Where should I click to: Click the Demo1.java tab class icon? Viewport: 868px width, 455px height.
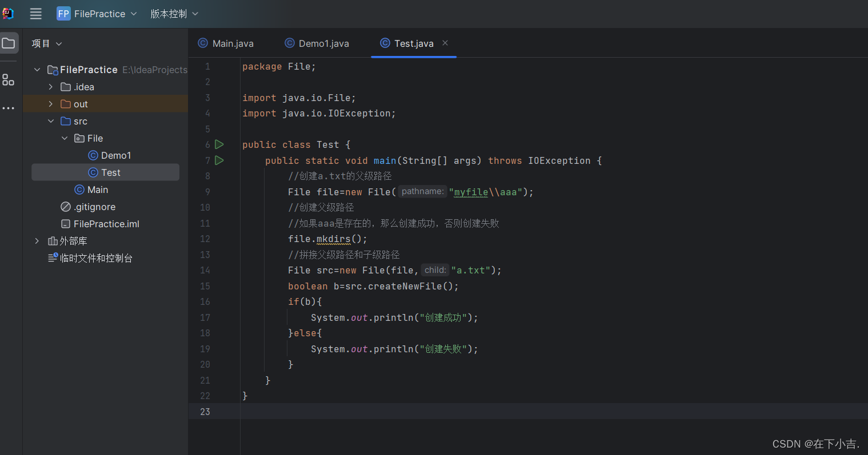pos(289,43)
